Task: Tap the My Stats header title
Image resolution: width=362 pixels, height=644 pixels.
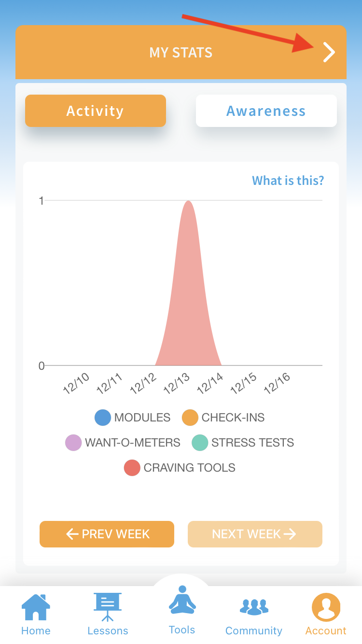Action: [181, 52]
